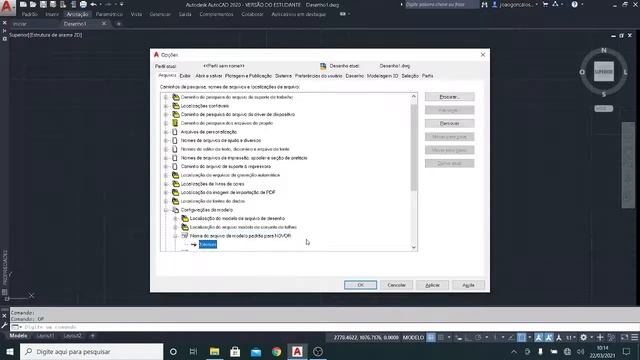
Task: Switch to the Sistema tab
Action: (283, 76)
